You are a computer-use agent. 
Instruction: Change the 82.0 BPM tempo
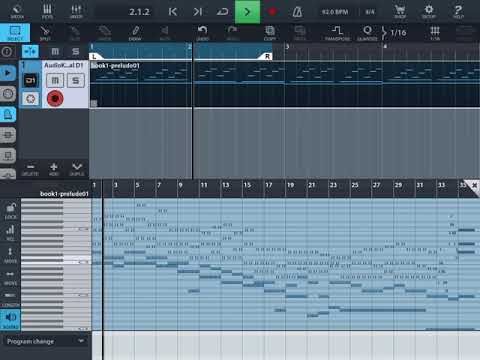coord(335,12)
